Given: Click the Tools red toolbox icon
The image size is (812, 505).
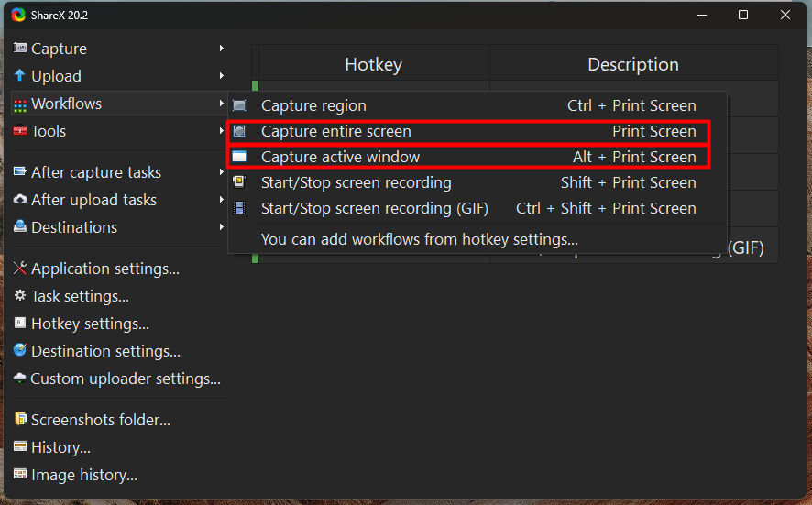Looking at the screenshot, I should [x=19, y=130].
